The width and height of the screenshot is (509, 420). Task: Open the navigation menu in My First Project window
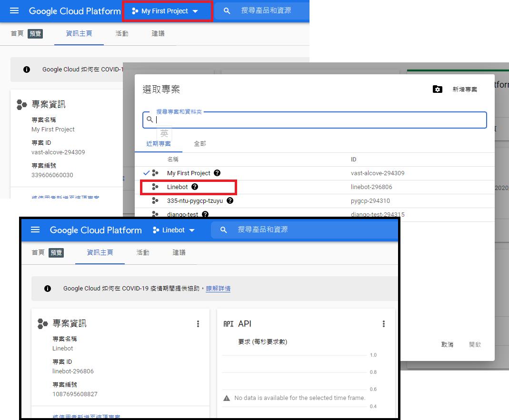(14, 10)
